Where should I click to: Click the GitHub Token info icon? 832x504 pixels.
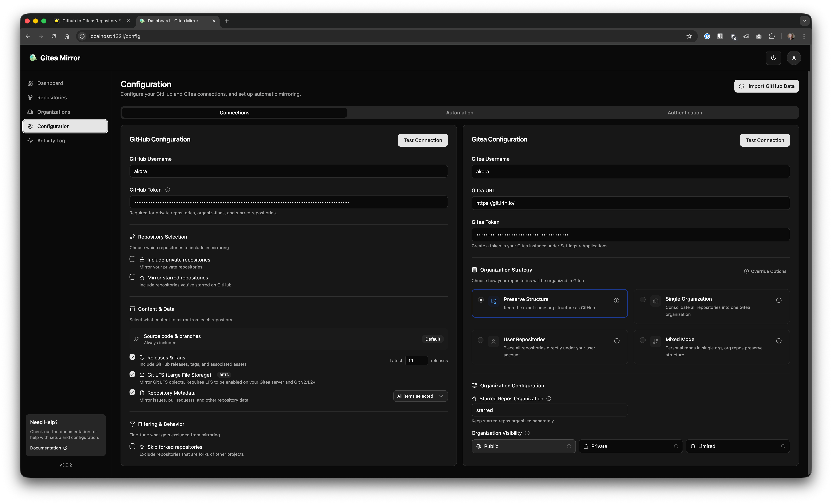[x=168, y=190]
